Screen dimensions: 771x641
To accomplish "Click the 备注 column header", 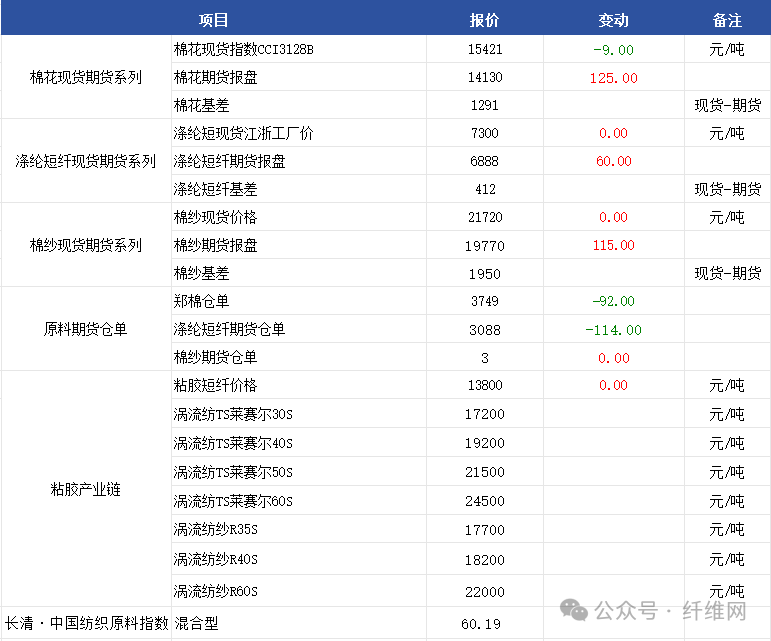I will pos(727,20).
